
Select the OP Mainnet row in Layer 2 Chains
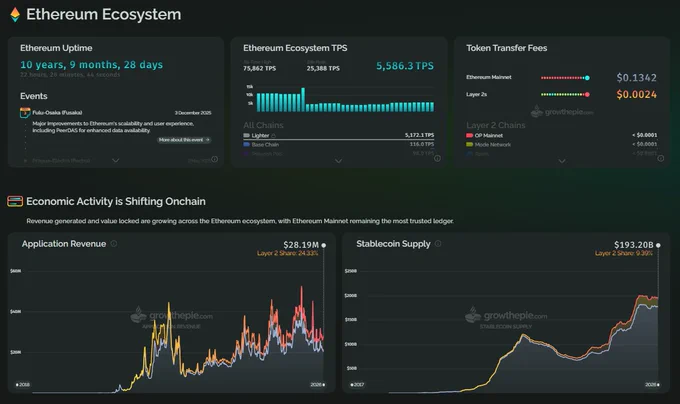pos(562,135)
